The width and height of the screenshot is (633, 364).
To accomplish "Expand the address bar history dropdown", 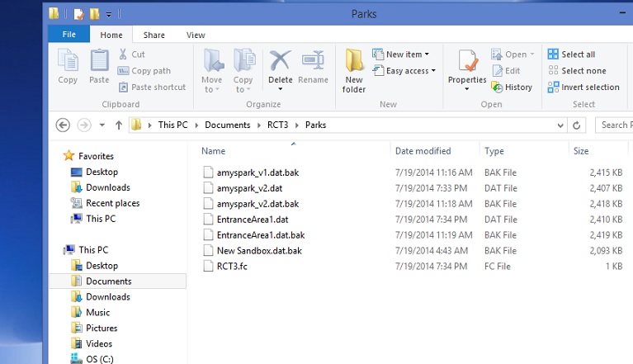I will pos(559,125).
